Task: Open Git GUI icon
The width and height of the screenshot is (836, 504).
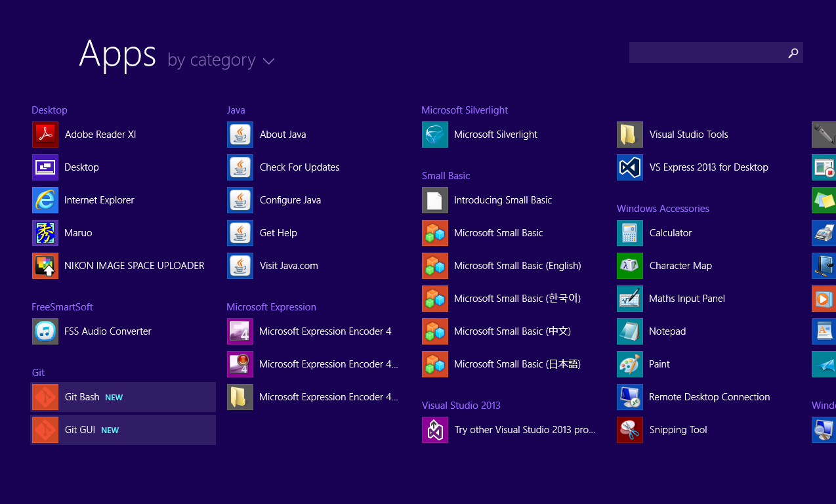Action: pos(45,430)
